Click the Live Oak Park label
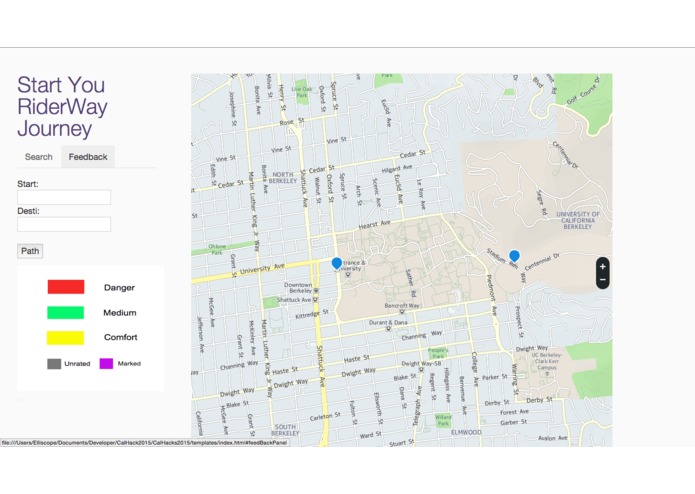 [x=302, y=92]
